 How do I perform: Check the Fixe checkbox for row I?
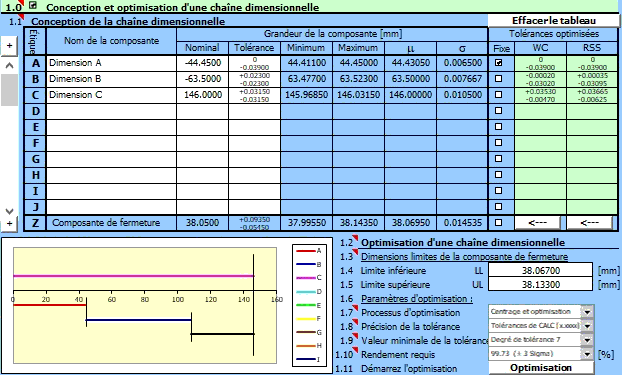click(x=499, y=190)
